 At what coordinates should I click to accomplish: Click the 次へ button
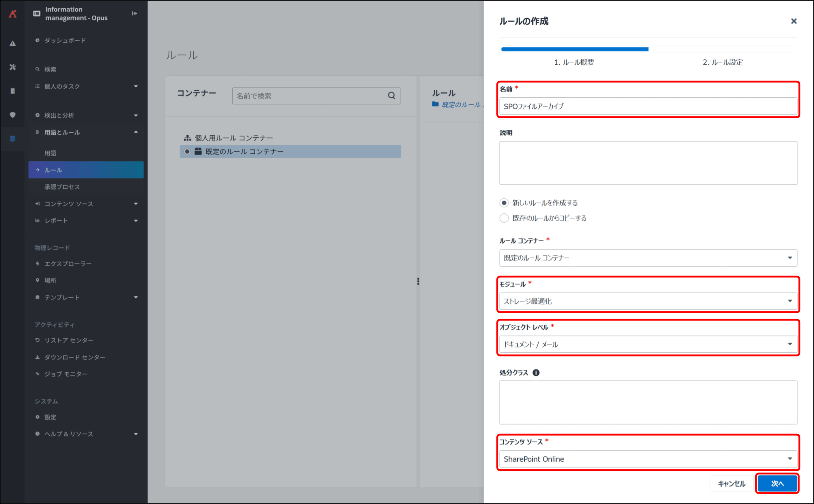777,483
